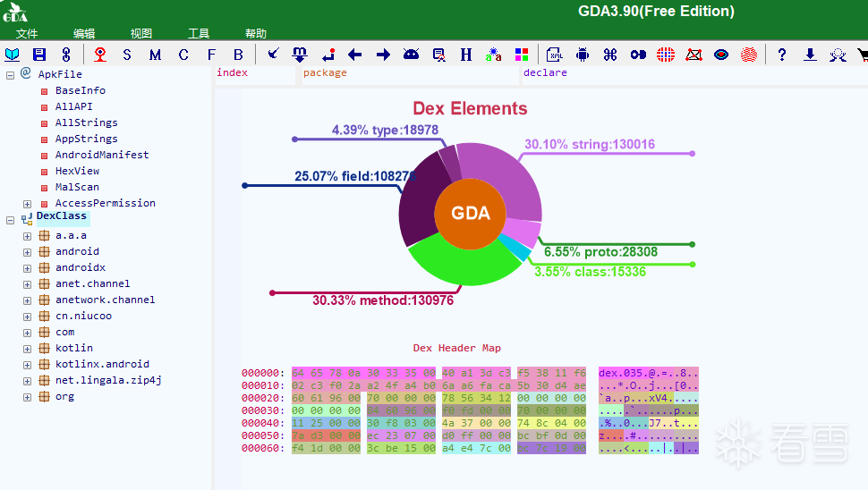Expand the AccessPermission node
This screenshot has width=868, height=490.
tap(27, 204)
